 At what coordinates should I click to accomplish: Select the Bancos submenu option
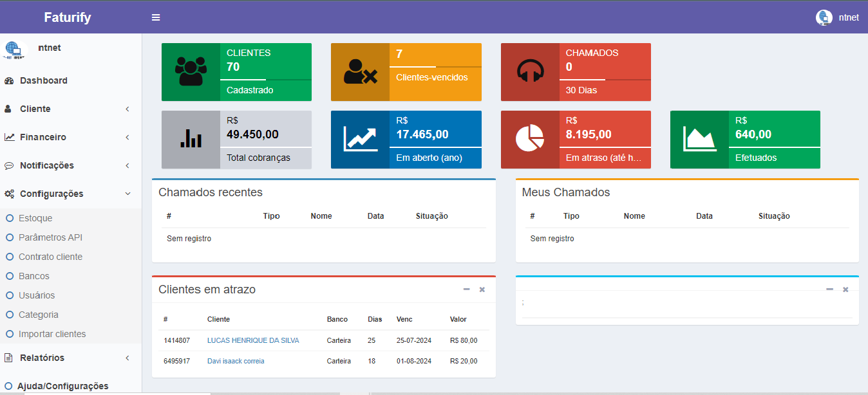[34, 276]
